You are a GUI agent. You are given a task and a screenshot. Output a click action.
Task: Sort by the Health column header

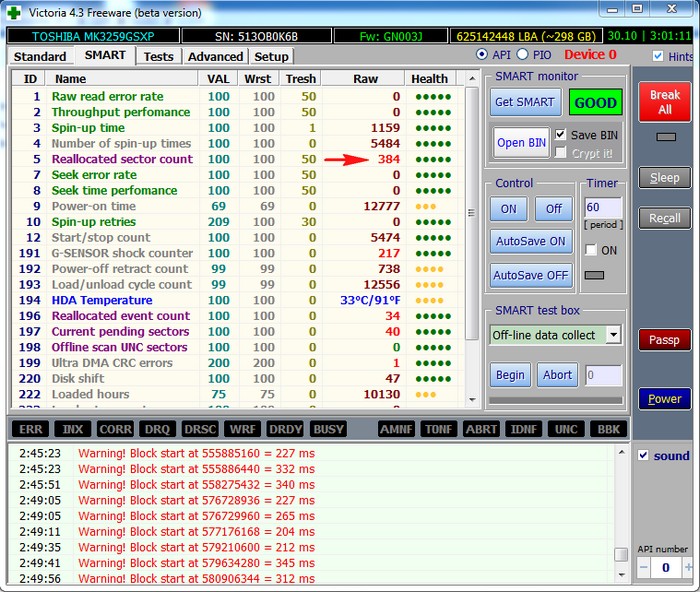tap(429, 79)
